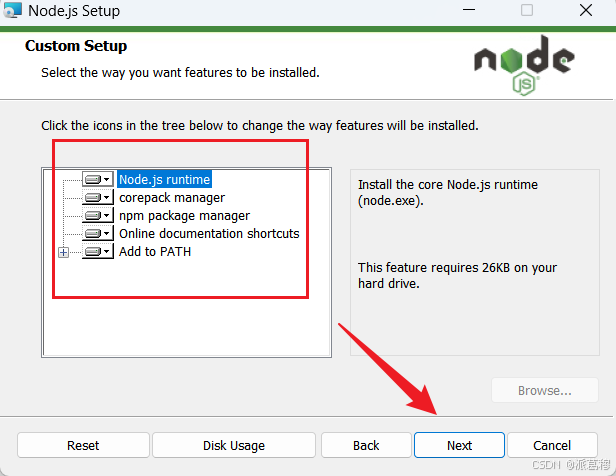Go Back to the previous step
The image size is (616, 476).
[366, 445]
